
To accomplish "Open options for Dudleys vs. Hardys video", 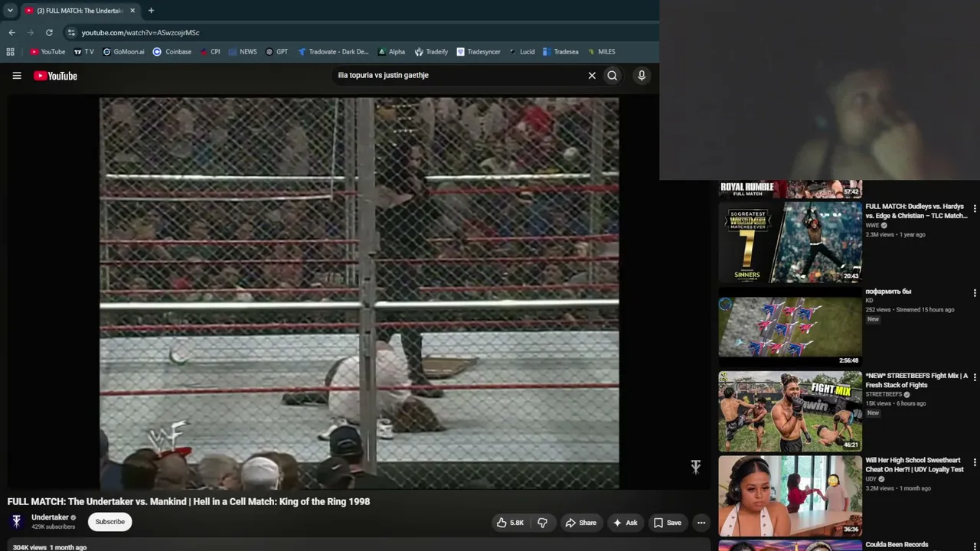I will [x=975, y=208].
